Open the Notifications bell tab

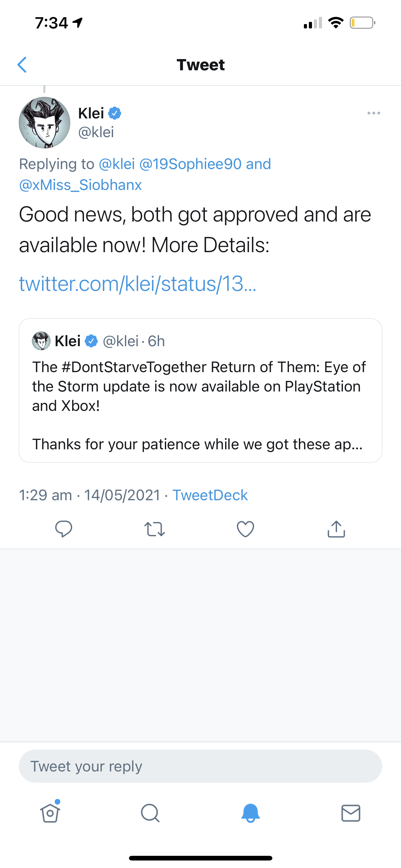(250, 813)
